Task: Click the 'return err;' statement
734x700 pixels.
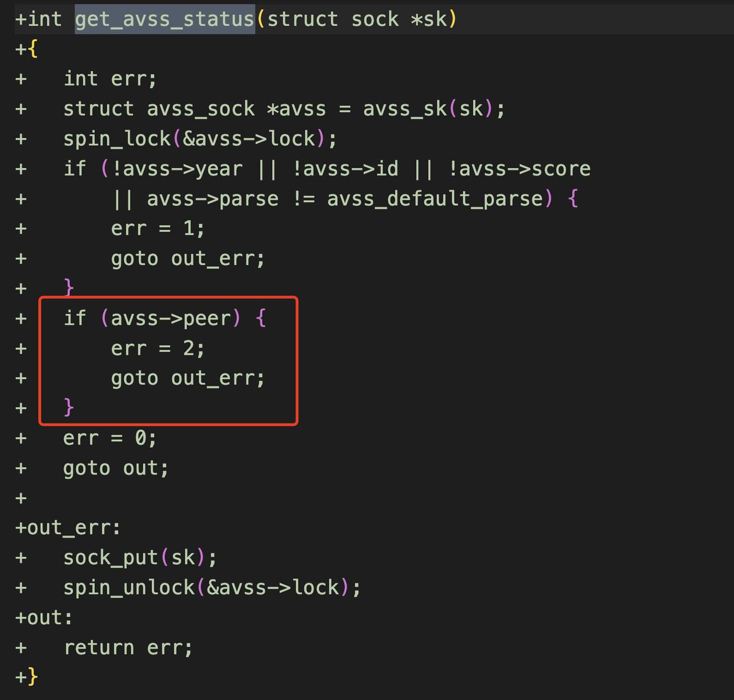Action: coord(128,647)
